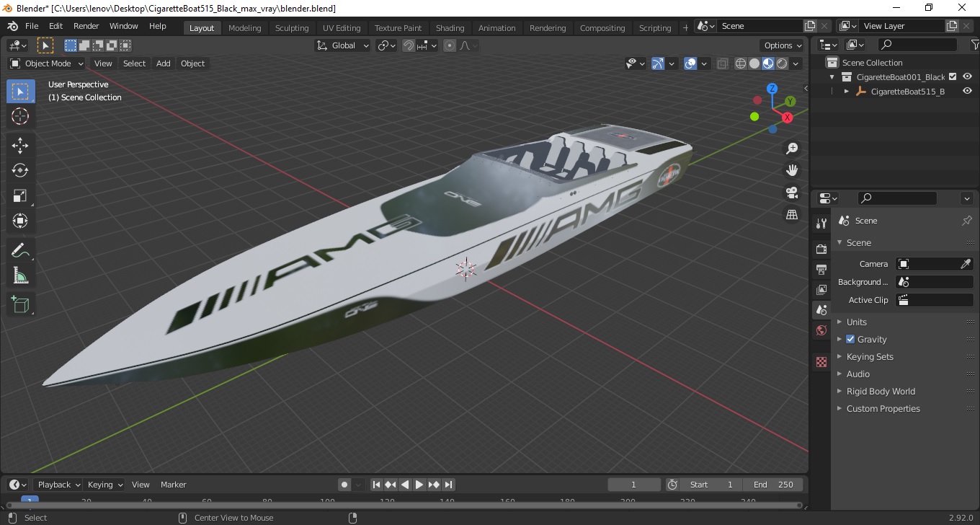This screenshot has width=980, height=525.
Task: Switch to rendered shading
Action: pos(782,63)
